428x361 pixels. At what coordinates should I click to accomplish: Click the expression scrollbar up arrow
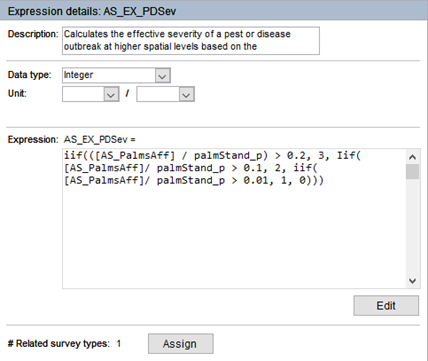[413, 157]
